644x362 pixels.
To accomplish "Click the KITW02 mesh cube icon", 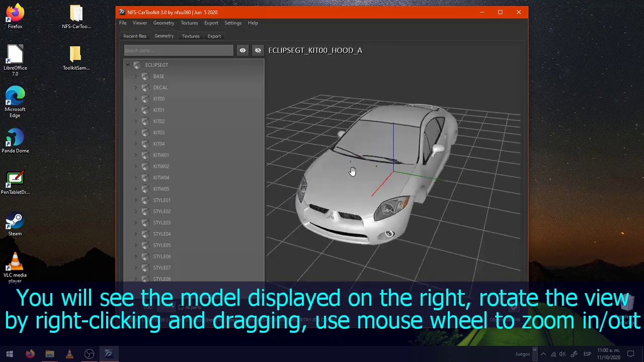I will pos(145,166).
